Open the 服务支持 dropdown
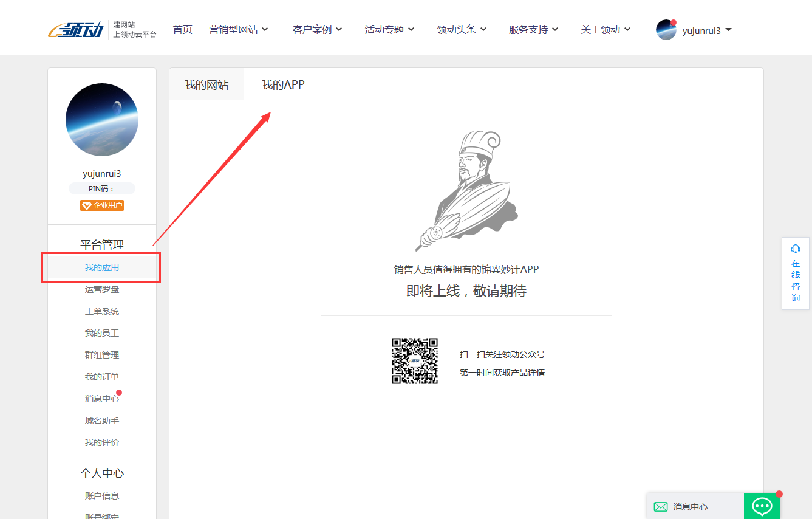 point(529,29)
